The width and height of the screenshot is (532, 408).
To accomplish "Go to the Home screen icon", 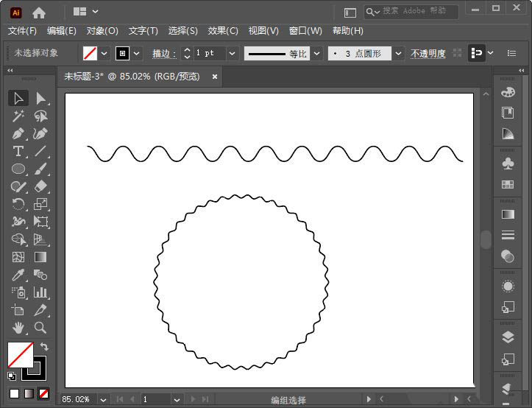I will (x=39, y=13).
